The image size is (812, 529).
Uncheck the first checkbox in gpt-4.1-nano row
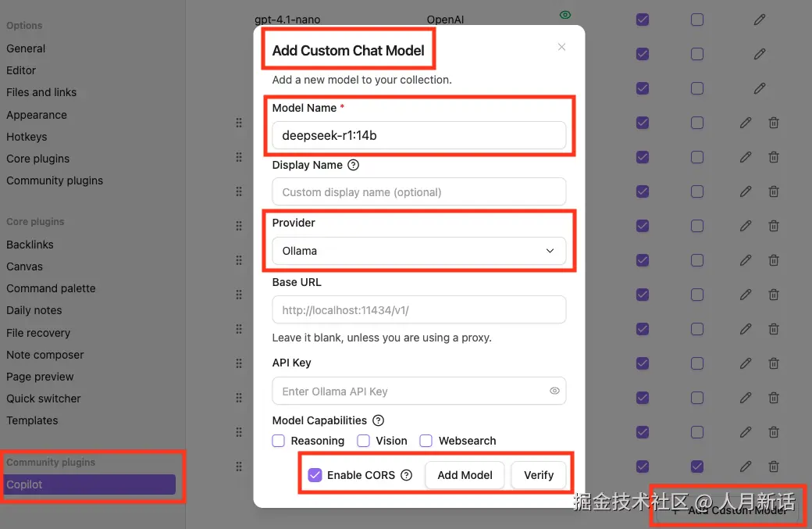[x=642, y=20]
